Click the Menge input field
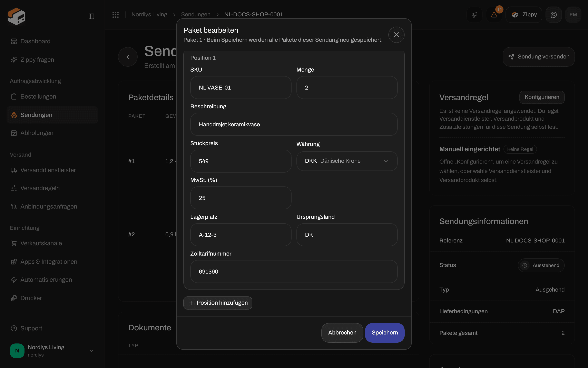The image size is (588, 368). click(347, 88)
